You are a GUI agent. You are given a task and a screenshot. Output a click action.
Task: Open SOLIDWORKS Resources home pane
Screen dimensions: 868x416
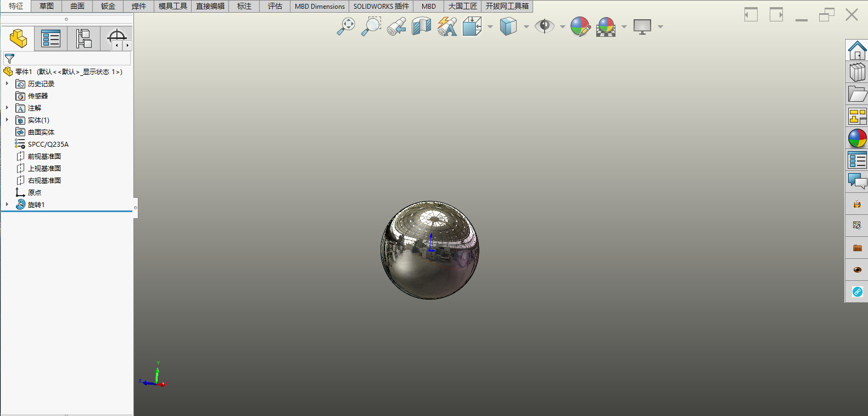[857, 51]
